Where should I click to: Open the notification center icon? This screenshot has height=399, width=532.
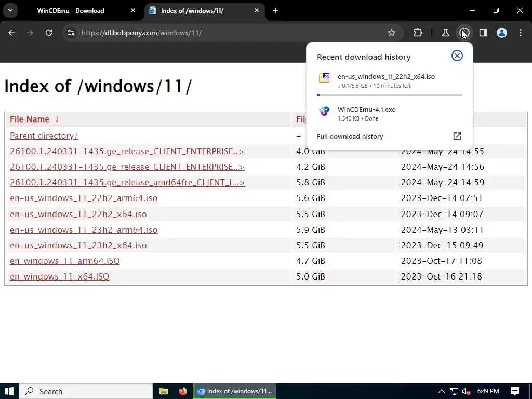click(515, 391)
